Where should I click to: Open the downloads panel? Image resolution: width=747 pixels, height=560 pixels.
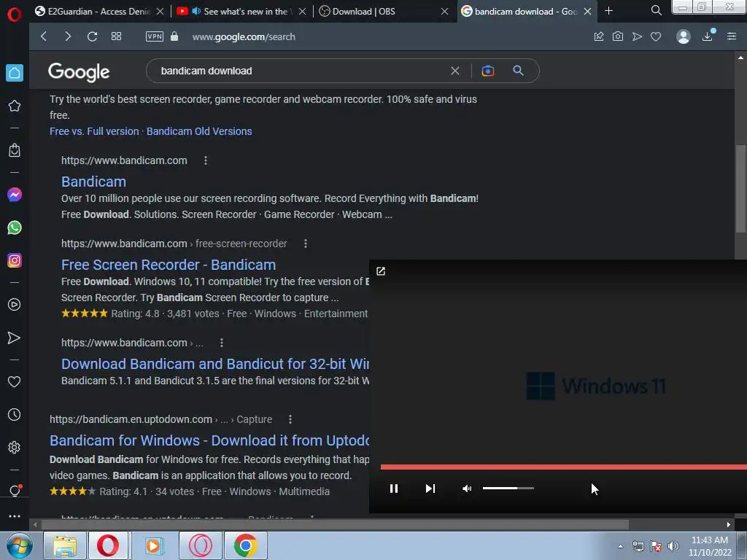pyautogui.click(x=708, y=36)
